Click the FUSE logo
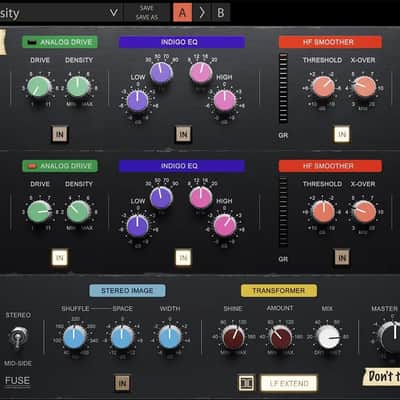The height and width of the screenshot is (400, 400). (17, 381)
